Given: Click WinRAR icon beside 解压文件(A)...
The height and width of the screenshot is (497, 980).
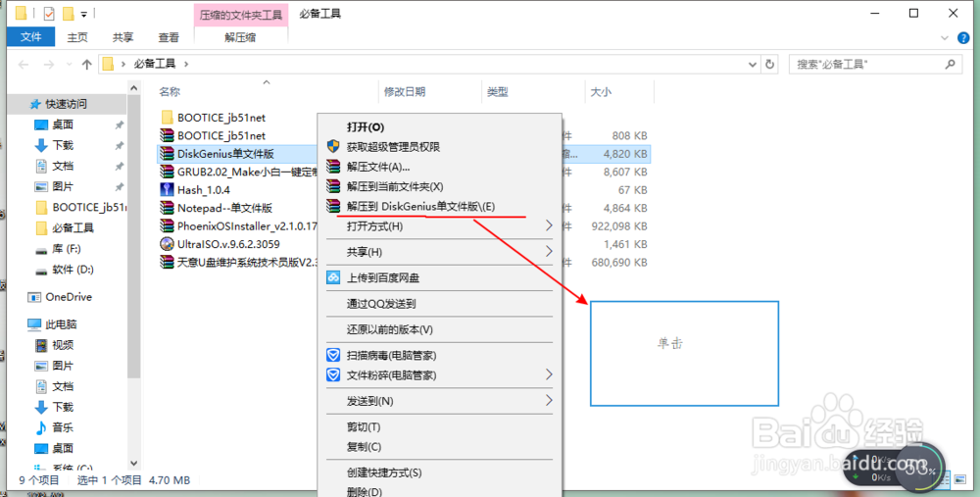Looking at the screenshot, I should coord(334,167).
